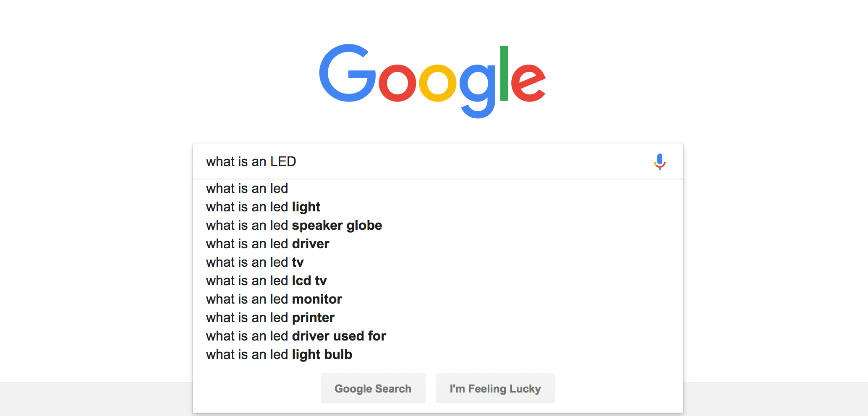Click the yellow letter o in the Google logo

(438, 83)
